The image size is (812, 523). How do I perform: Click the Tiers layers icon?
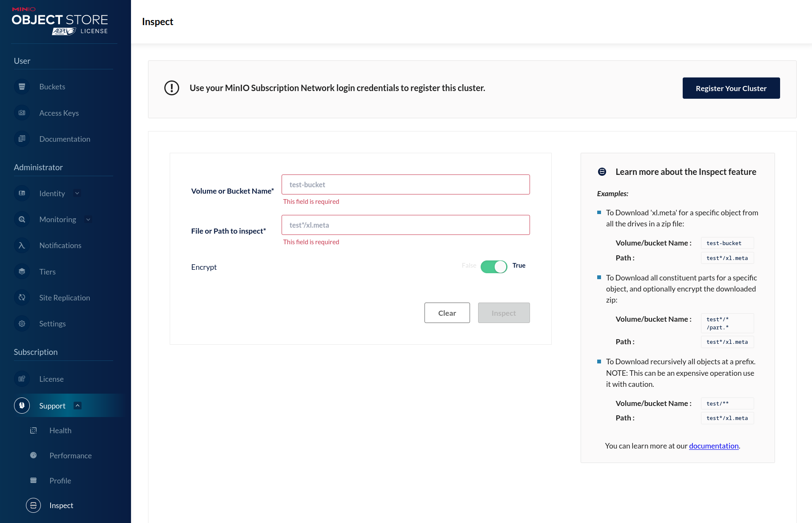[x=22, y=272]
